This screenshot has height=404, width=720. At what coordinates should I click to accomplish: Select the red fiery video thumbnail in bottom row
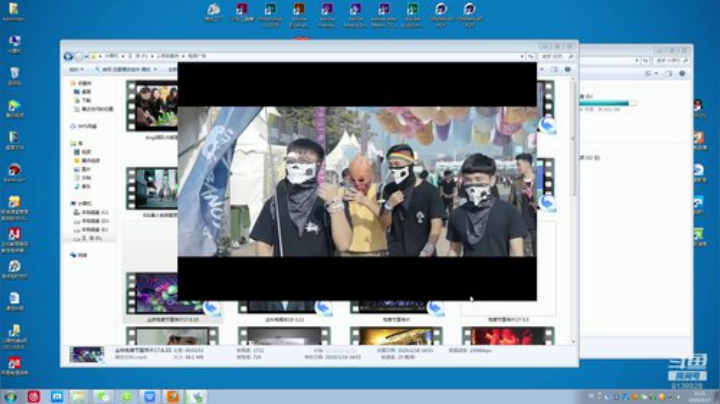pos(508,336)
